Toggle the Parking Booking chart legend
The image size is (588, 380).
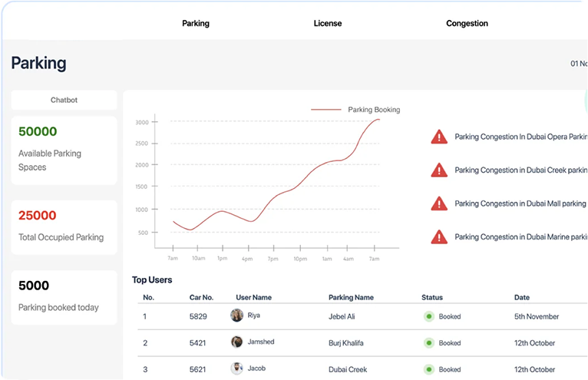(356, 110)
